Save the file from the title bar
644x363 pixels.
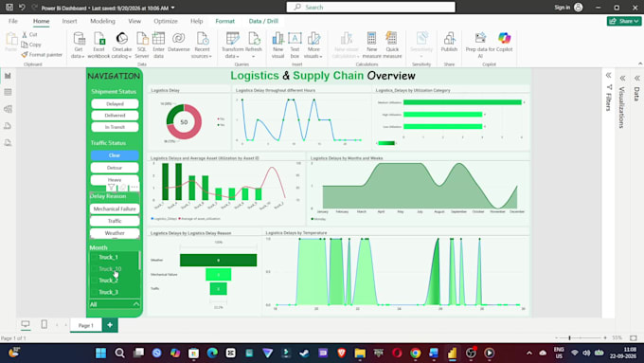(x=9, y=8)
